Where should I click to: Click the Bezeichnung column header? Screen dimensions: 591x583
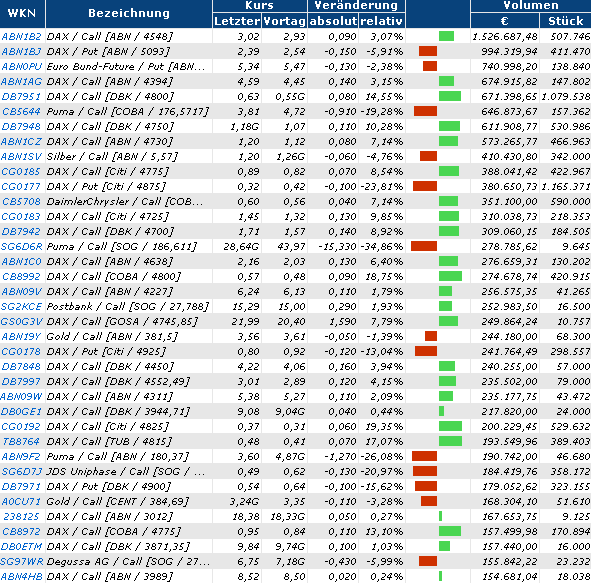pyautogui.click(x=129, y=14)
